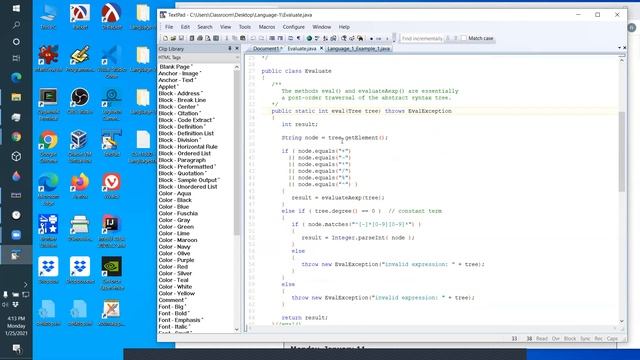Select the GeForce Experience desktop icon
This screenshot has height=360, width=640.
[111, 273]
